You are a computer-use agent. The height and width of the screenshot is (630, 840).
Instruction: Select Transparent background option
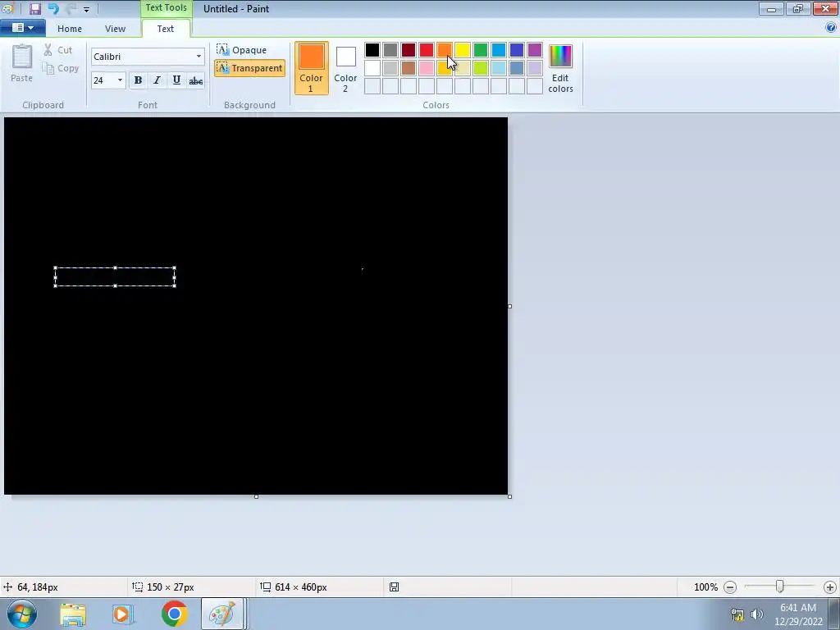[249, 68]
